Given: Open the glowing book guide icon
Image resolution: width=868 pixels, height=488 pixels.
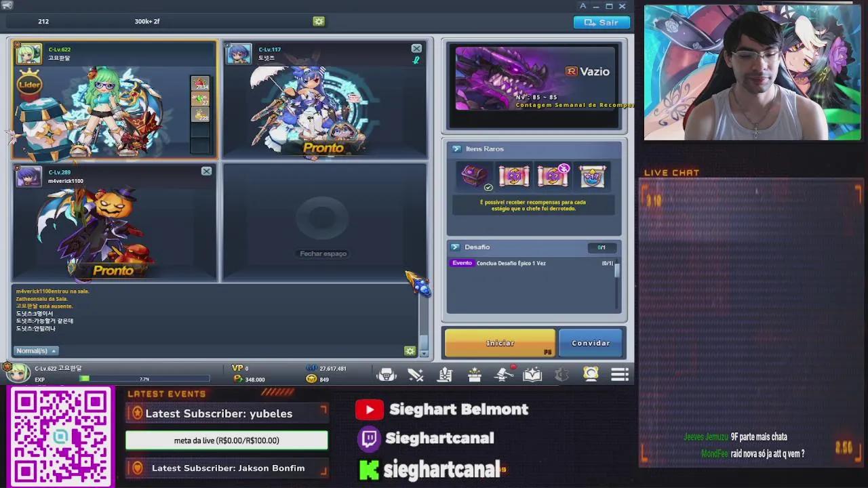Looking at the screenshot, I should (x=532, y=374).
